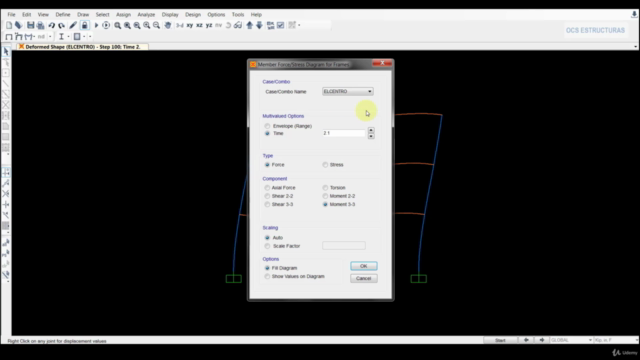Increase Time value with up stepper
The width and height of the screenshot is (640, 360).
(371, 131)
